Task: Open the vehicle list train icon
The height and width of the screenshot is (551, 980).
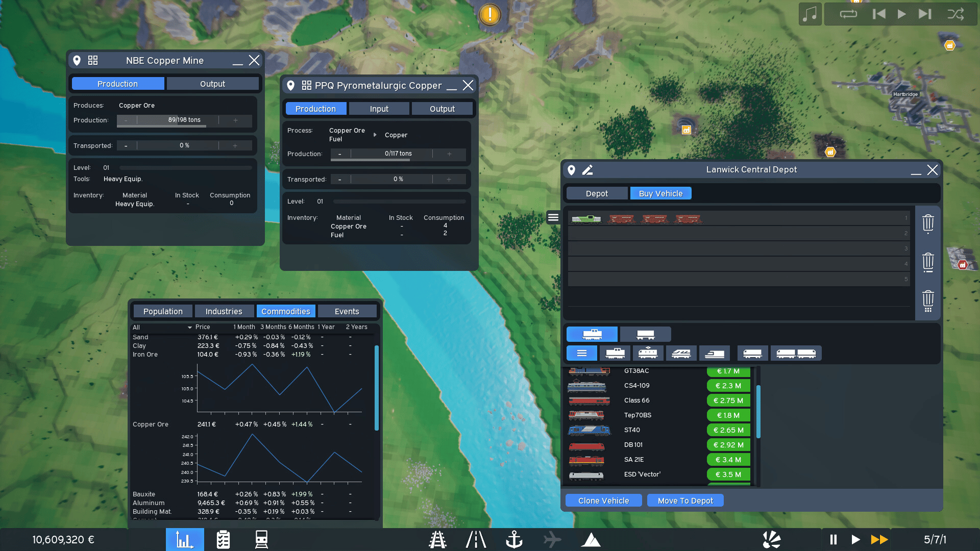Action: click(261, 539)
